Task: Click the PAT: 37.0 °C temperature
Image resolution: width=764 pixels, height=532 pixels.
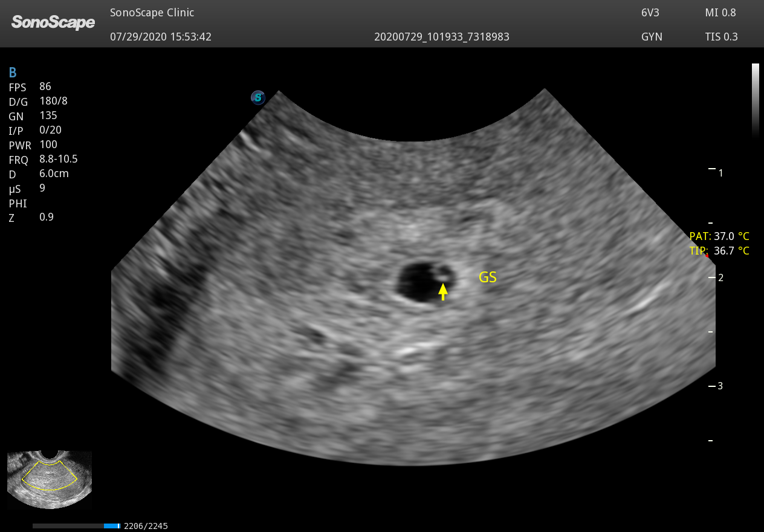Action: pos(719,236)
